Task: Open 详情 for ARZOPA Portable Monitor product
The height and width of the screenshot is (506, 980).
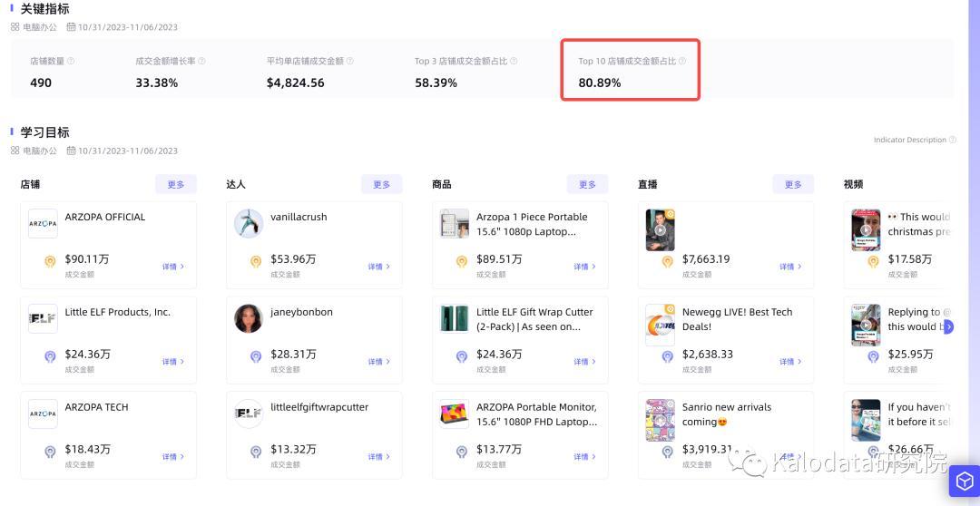Action: 584,457
